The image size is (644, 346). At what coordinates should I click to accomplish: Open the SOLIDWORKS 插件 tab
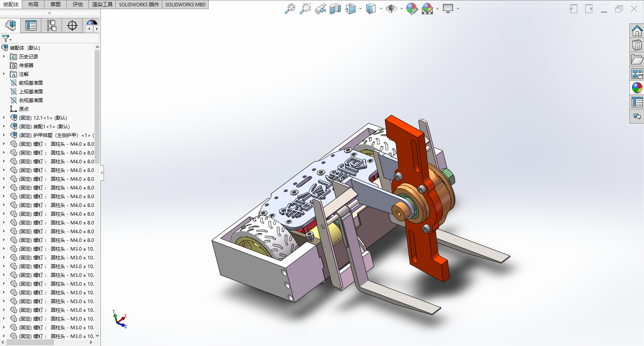click(139, 4)
